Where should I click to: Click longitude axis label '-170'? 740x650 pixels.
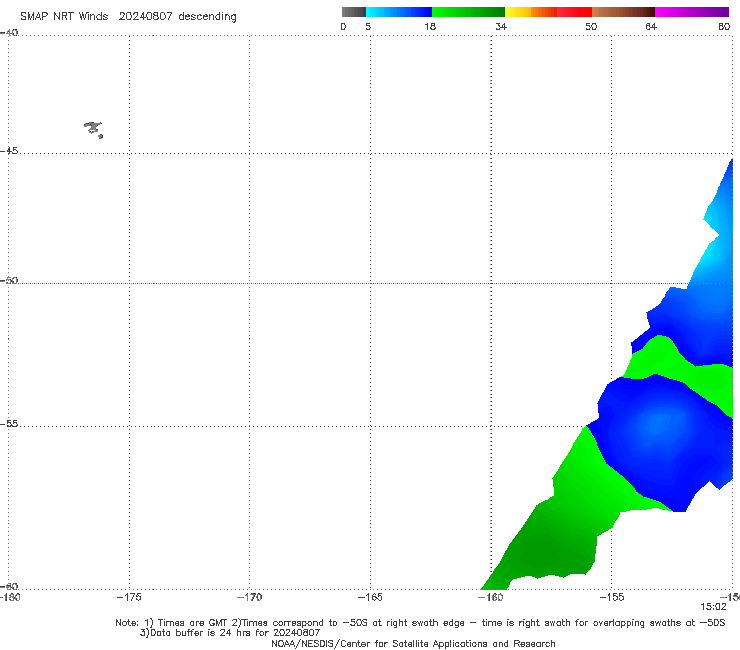click(x=249, y=597)
